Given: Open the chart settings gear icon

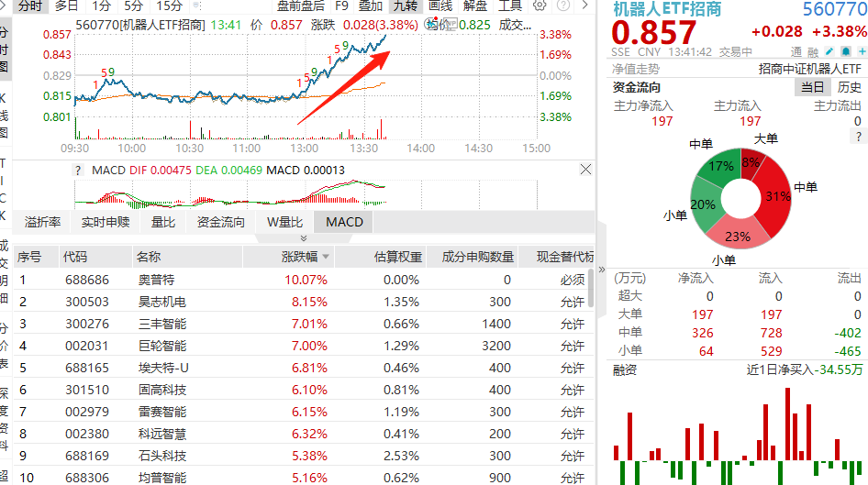Looking at the screenshot, I should (540, 6).
